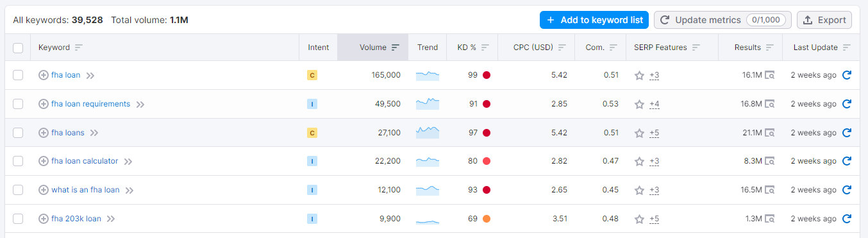Click the trend sparkline for fha loans

[428, 133]
